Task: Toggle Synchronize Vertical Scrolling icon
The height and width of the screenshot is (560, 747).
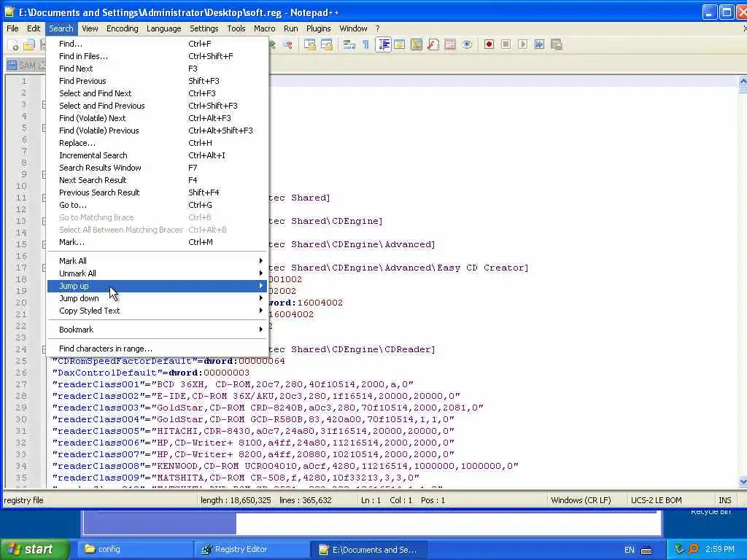Action: [310, 44]
